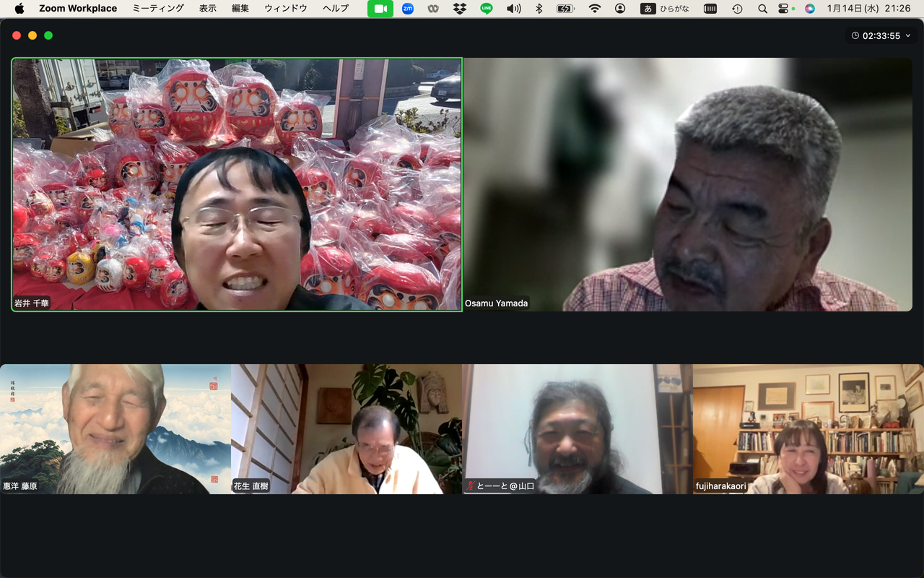The image size is (924, 578).
Task: Open the user account switcher icon
Action: 620,9
